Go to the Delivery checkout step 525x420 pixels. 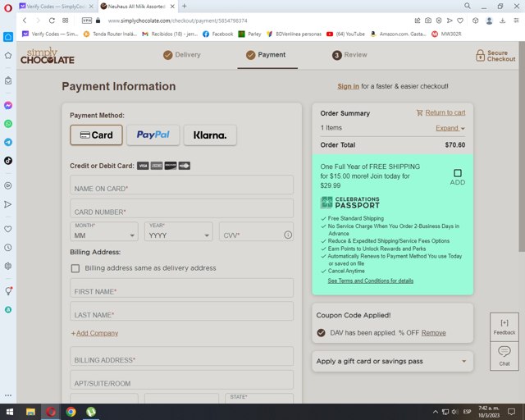point(182,55)
